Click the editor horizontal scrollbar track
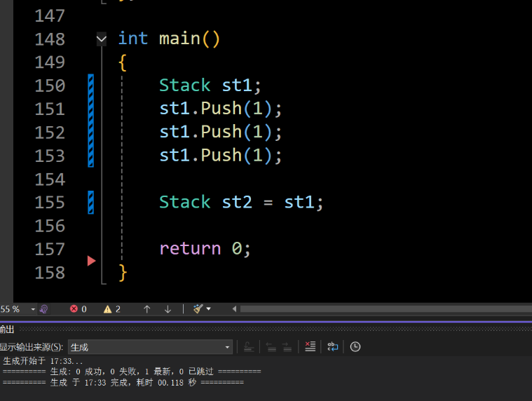This screenshot has height=401, width=532. (386, 309)
